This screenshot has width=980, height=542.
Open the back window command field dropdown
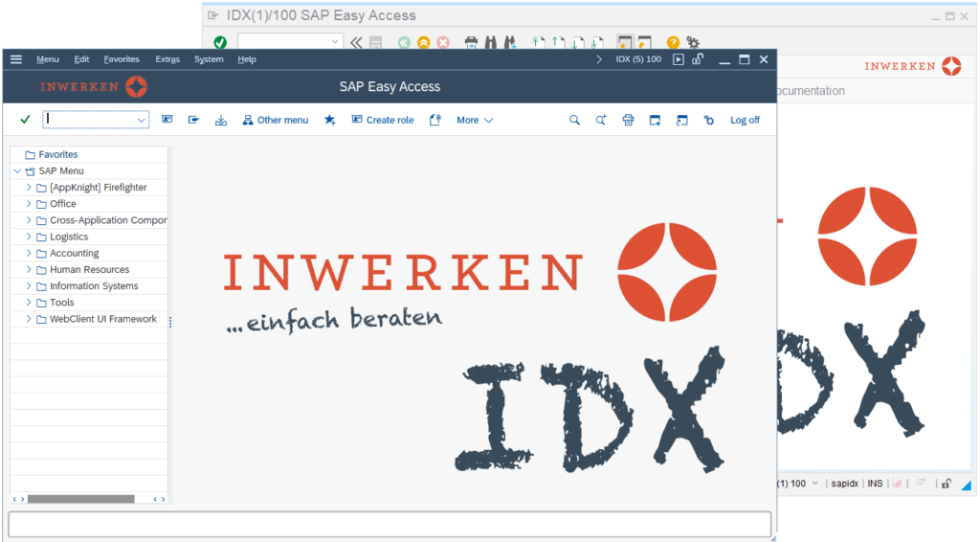[x=335, y=42]
